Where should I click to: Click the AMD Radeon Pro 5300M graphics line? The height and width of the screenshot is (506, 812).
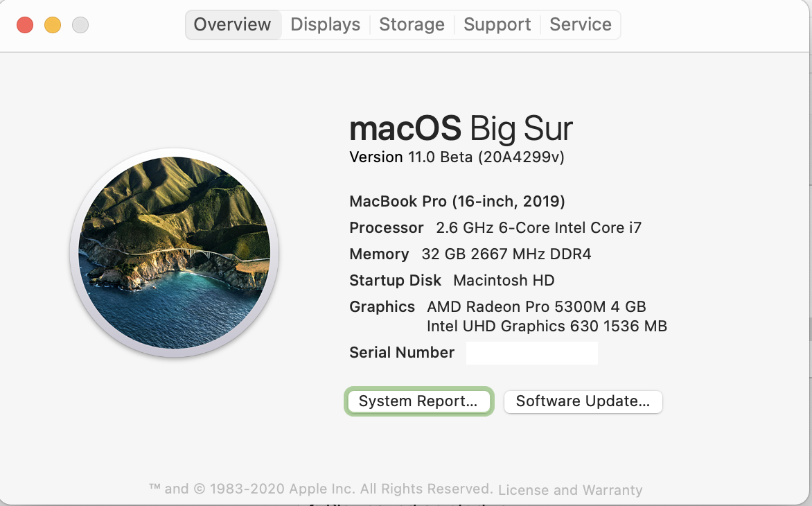coord(536,306)
